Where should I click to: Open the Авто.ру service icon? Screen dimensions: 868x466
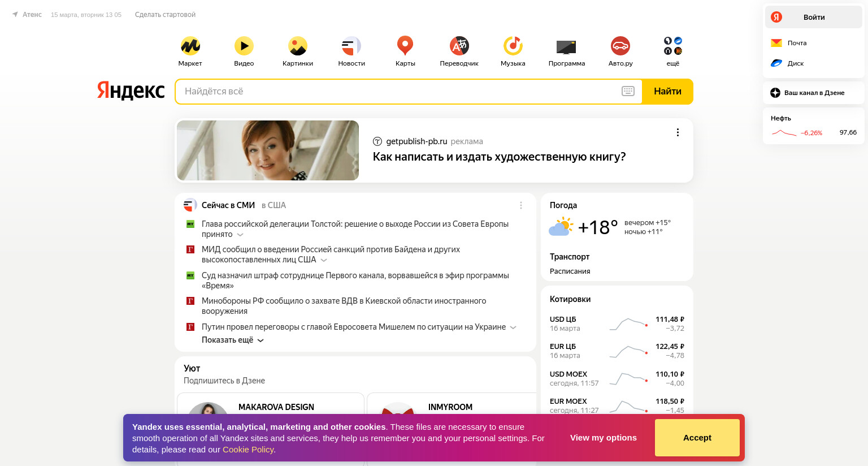620,46
